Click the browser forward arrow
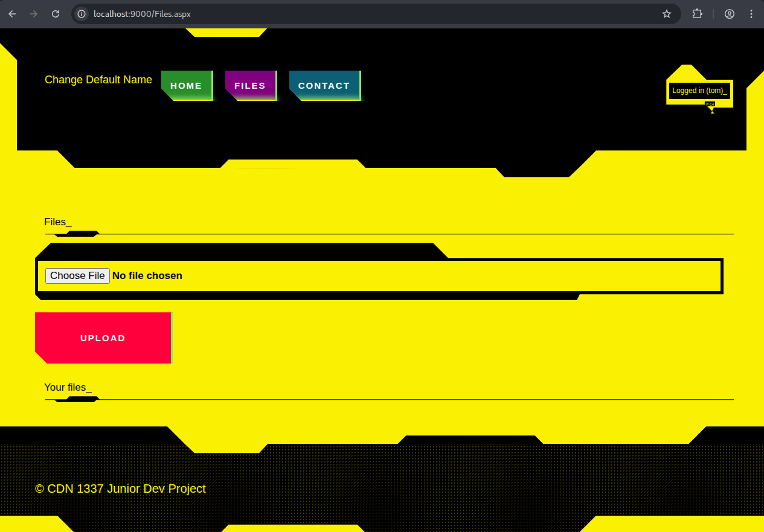This screenshot has height=532, width=764. point(34,14)
